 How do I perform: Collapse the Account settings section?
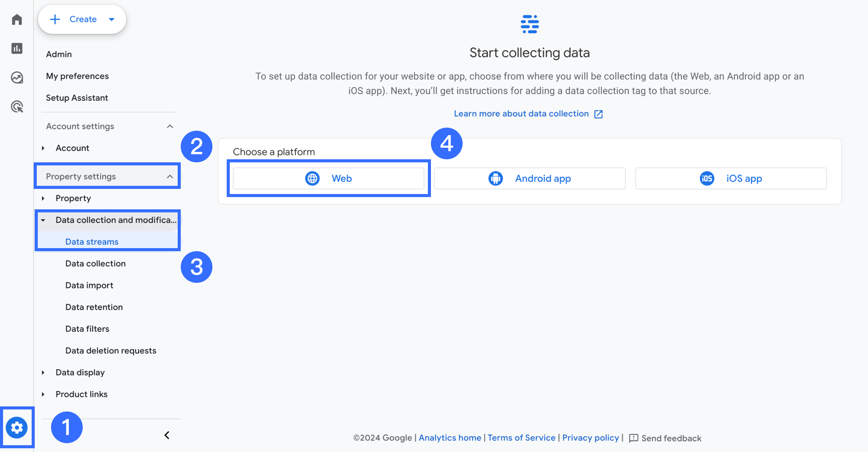tap(170, 126)
